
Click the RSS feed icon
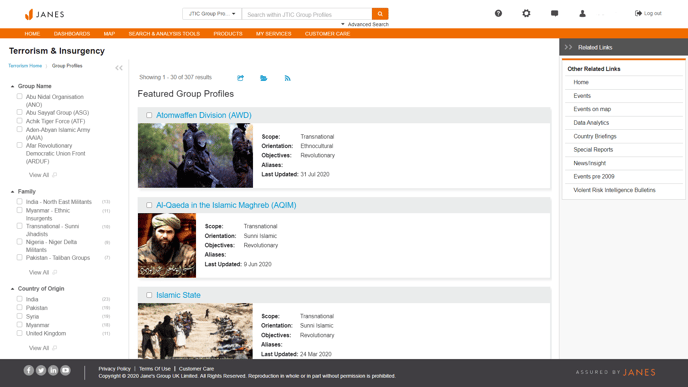point(287,78)
